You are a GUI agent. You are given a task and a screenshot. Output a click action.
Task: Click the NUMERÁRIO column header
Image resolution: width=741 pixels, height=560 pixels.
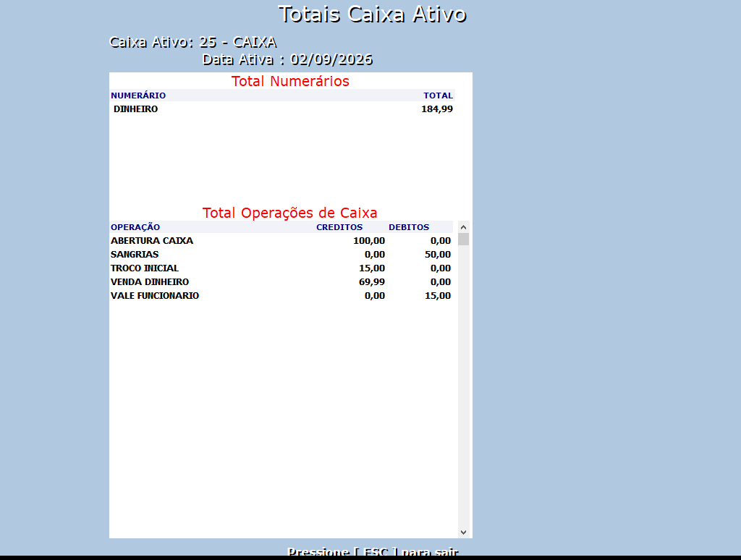[138, 96]
